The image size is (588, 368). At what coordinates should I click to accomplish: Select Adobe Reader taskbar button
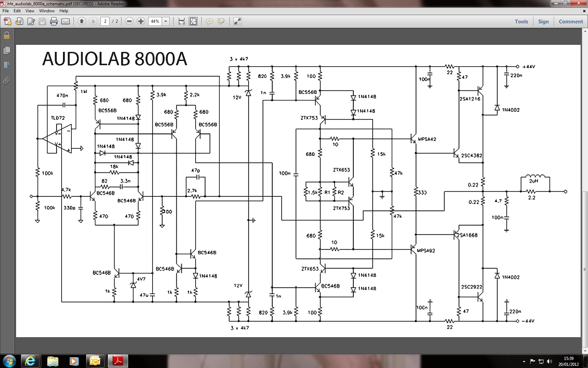tap(118, 361)
